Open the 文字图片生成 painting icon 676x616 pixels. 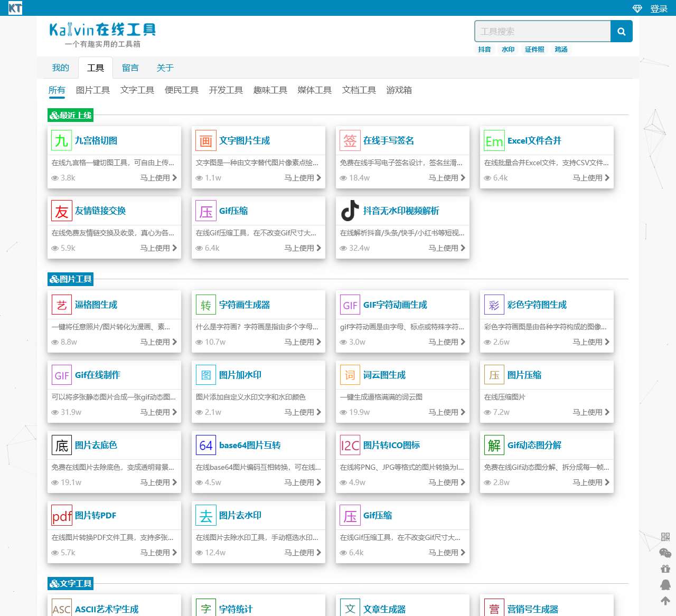pos(205,140)
